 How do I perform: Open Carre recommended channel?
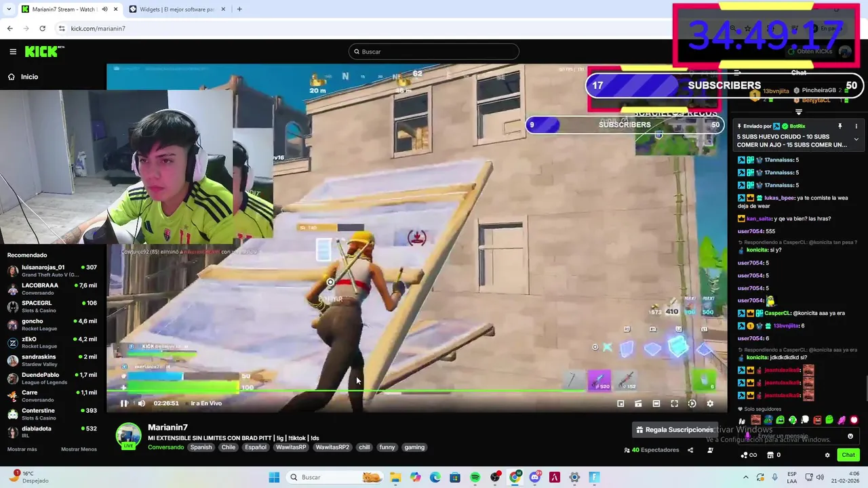coord(52,396)
